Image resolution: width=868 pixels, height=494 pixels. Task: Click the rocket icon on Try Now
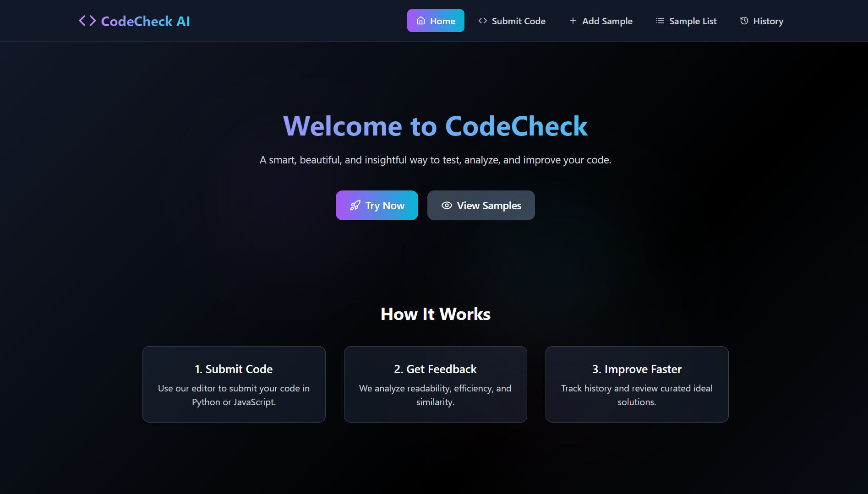pos(355,206)
